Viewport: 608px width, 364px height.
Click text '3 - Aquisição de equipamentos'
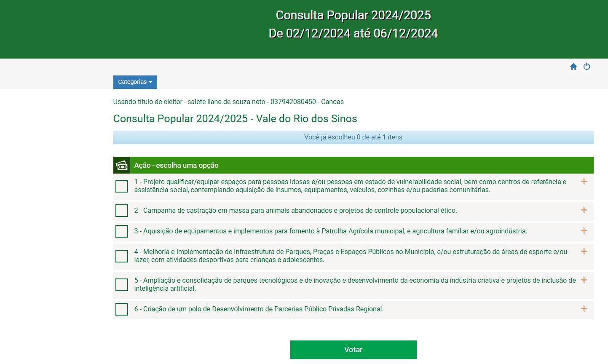[180, 231]
